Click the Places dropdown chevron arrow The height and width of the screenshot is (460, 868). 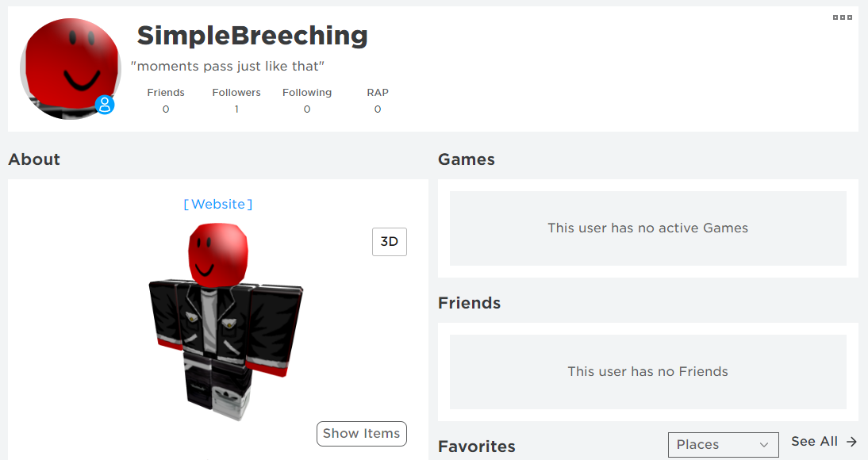click(x=764, y=445)
